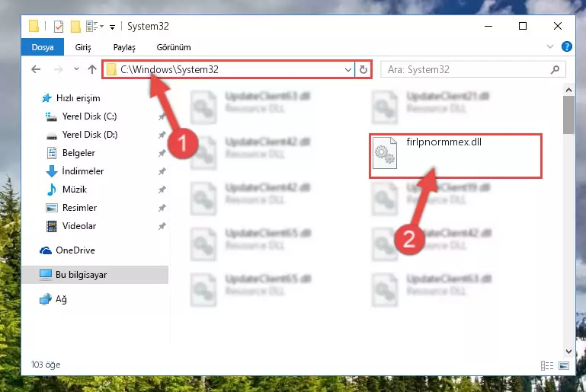Minimize the System32 window
This screenshot has width=586, height=392.
click(488, 26)
